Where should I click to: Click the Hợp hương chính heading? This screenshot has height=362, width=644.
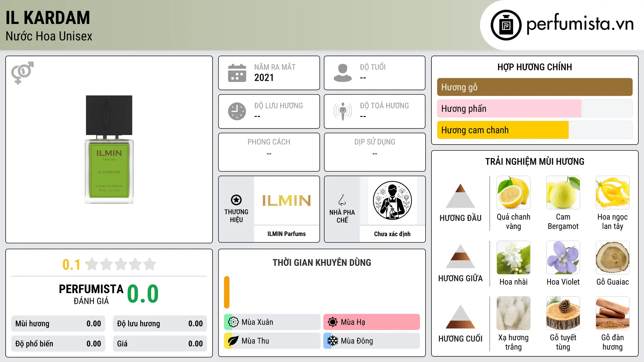(535, 67)
